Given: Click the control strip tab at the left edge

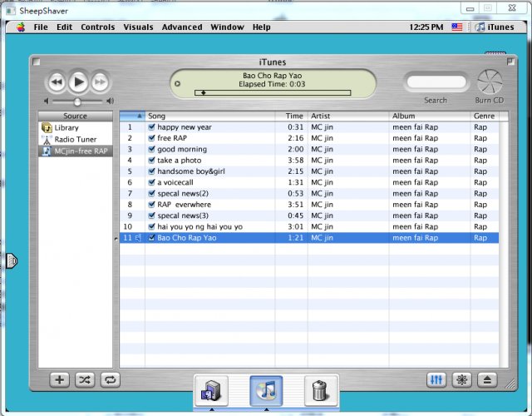Looking at the screenshot, I should (x=12, y=260).
